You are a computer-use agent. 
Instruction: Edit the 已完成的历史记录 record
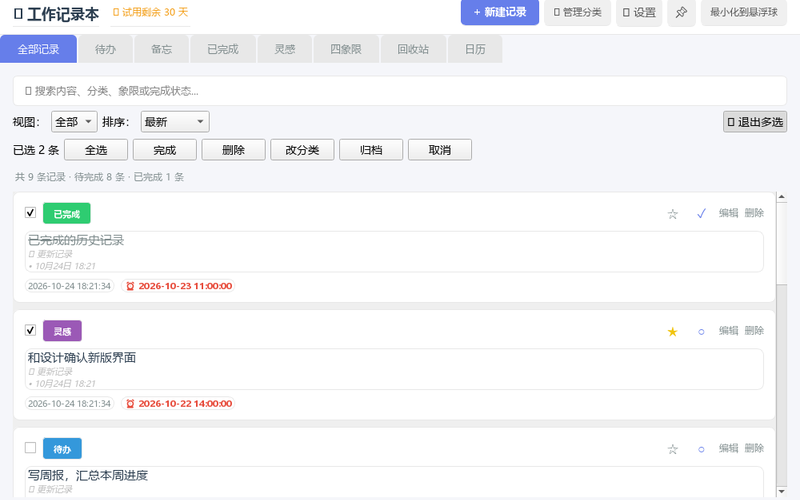click(729, 213)
